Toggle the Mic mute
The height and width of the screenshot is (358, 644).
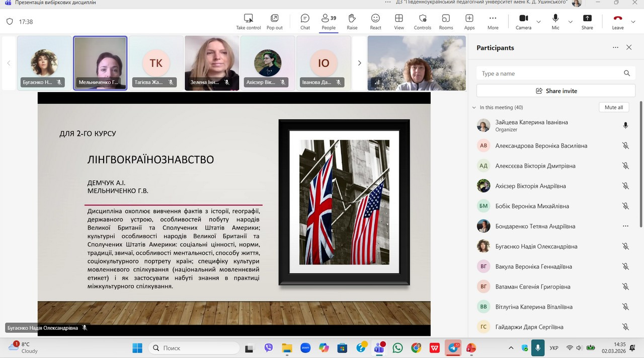(555, 21)
